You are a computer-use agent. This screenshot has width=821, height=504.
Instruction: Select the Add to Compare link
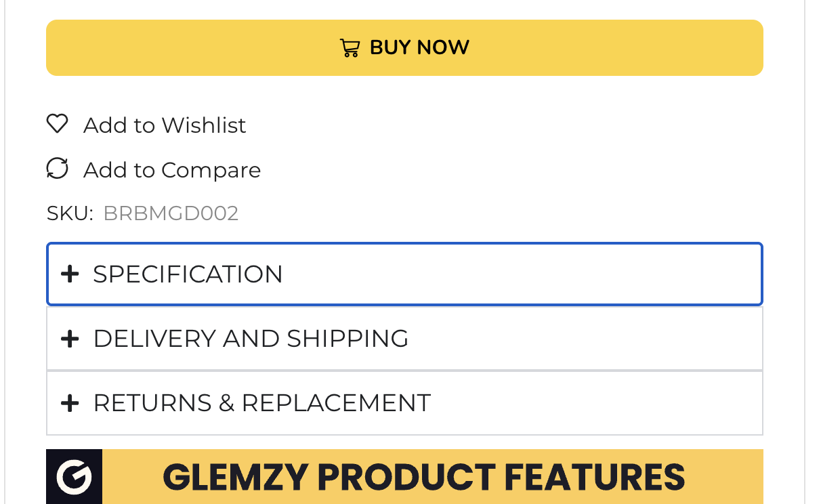click(172, 169)
